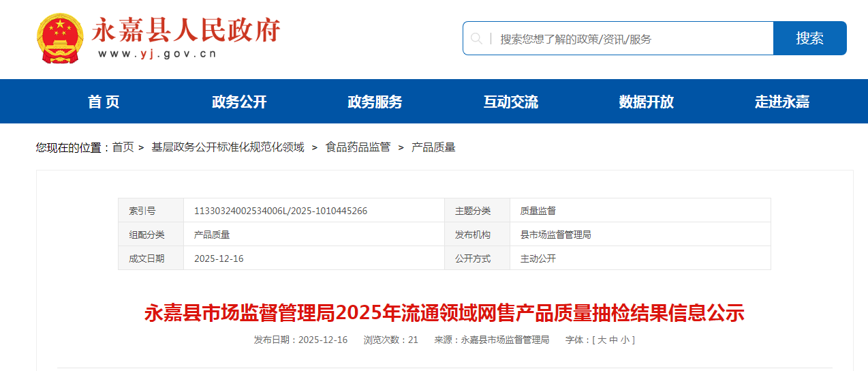
Task: Click the 主题分类 label cell
Action: (478, 211)
